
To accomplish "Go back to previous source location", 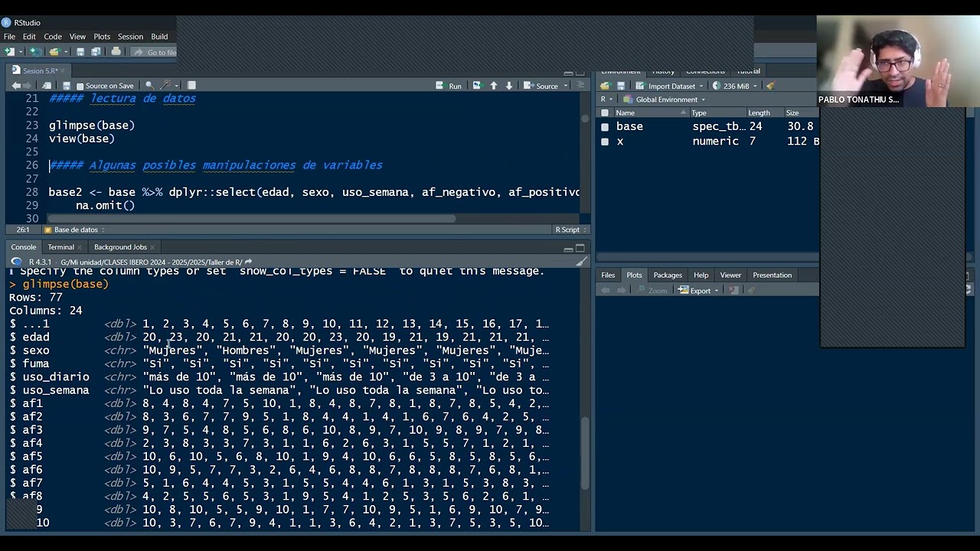I will (x=16, y=86).
